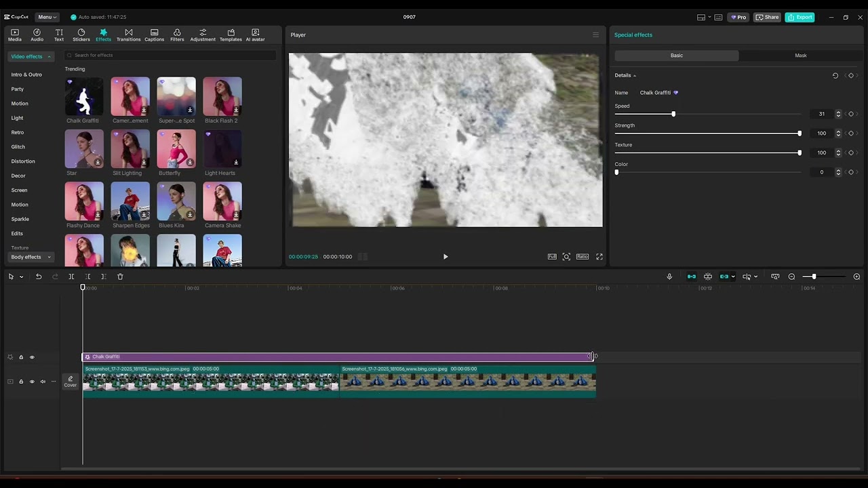
Task: Switch to the Basic tab
Action: (x=677, y=56)
